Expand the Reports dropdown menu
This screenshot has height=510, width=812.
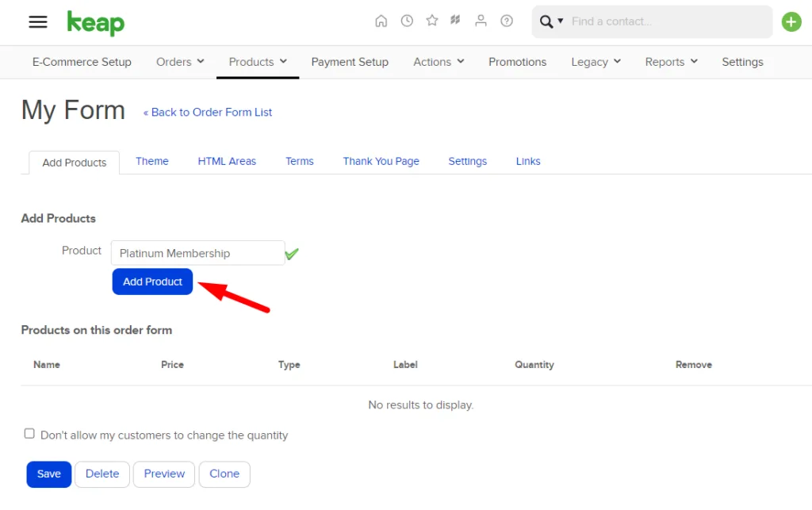coord(671,62)
